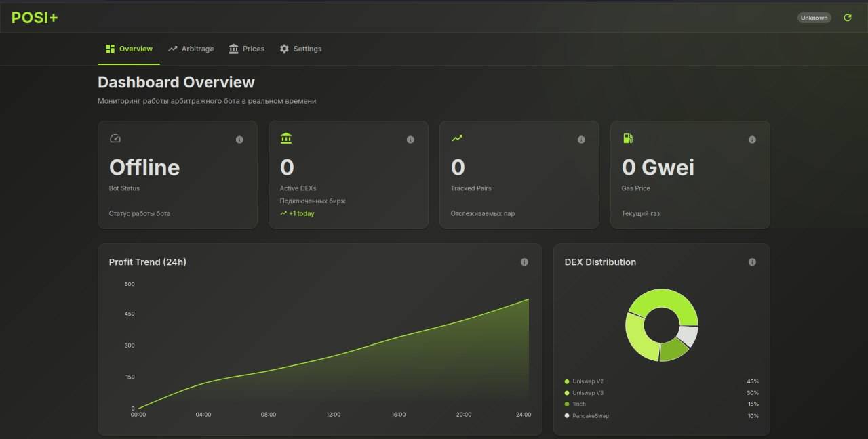This screenshot has width=868, height=439.
Task: Go to the Settings tab
Action: point(300,49)
